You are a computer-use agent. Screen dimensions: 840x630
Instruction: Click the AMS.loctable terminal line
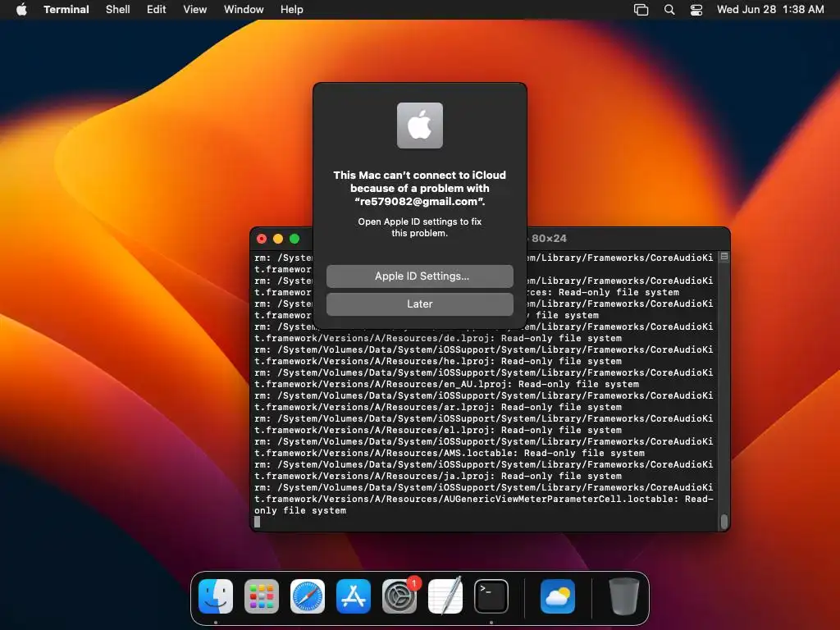point(450,453)
